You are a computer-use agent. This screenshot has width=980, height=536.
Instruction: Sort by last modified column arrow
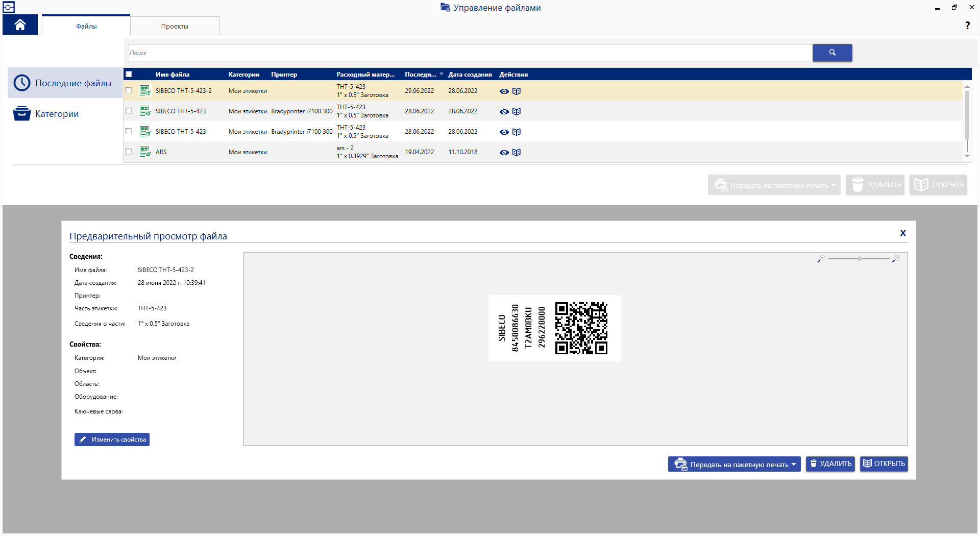pyautogui.click(x=442, y=75)
